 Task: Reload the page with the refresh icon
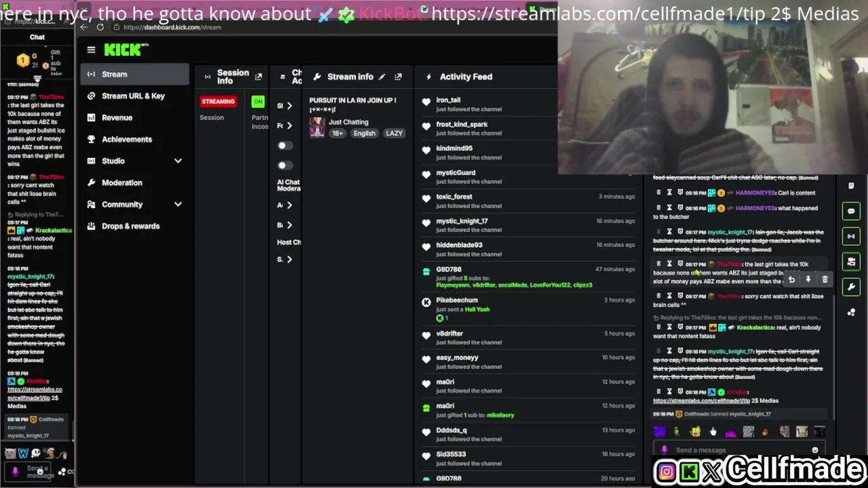point(100,27)
